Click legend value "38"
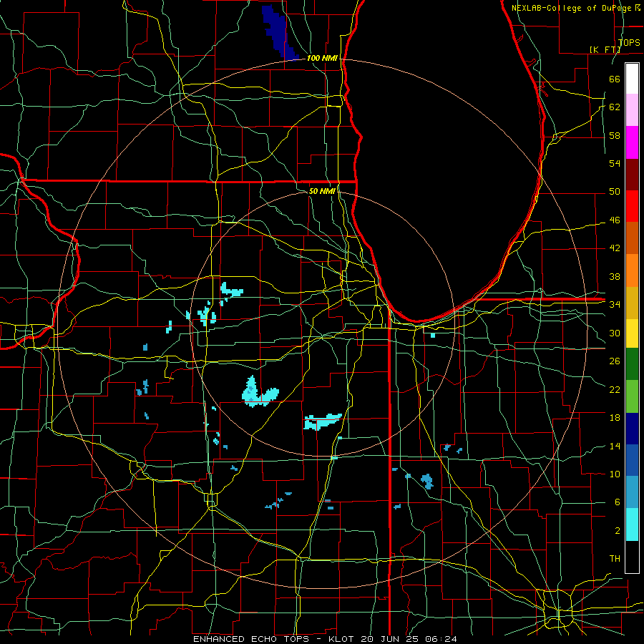The image size is (644, 644). point(615,276)
